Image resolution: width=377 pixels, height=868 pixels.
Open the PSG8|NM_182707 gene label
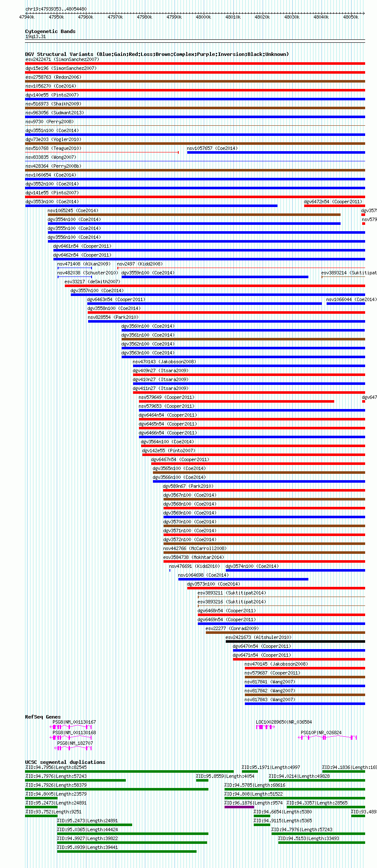[x=75, y=743]
